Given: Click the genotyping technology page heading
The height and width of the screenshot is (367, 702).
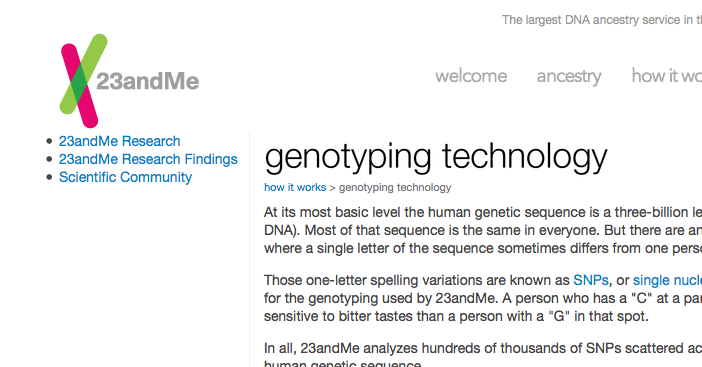Looking at the screenshot, I should (436, 157).
